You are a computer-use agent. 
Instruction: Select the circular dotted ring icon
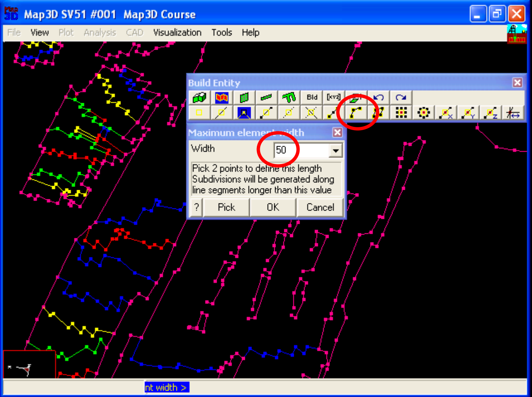tap(423, 112)
